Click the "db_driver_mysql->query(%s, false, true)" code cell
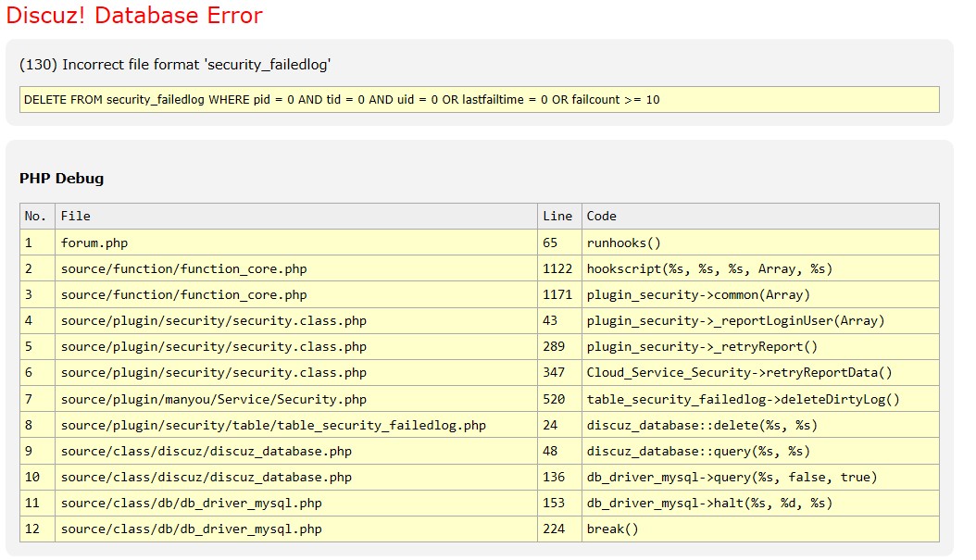The width and height of the screenshot is (976, 560). click(x=760, y=478)
